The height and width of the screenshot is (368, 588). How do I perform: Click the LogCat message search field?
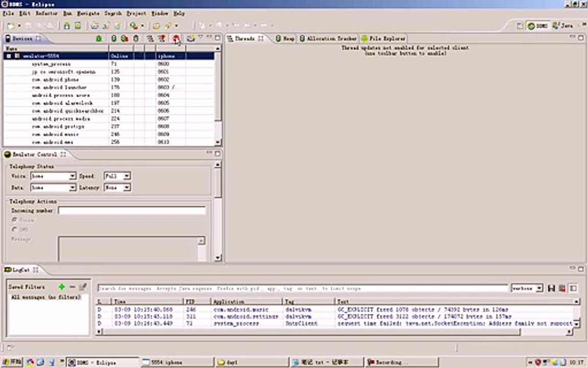point(303,288)
